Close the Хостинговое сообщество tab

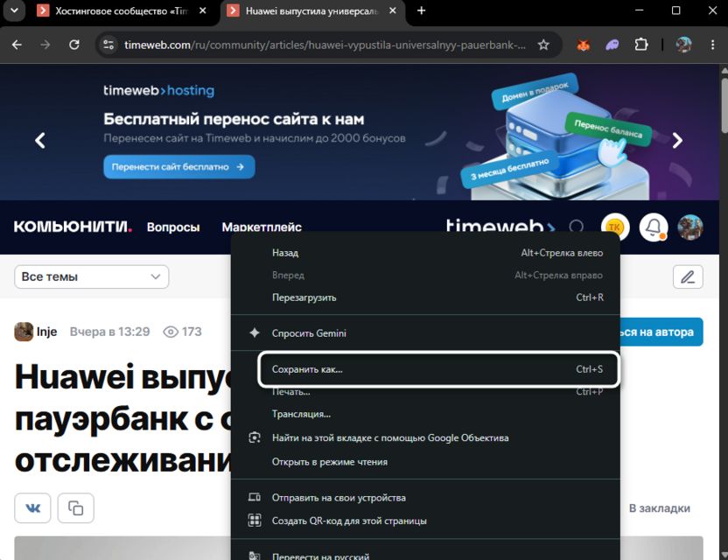(x=203, y=10)
